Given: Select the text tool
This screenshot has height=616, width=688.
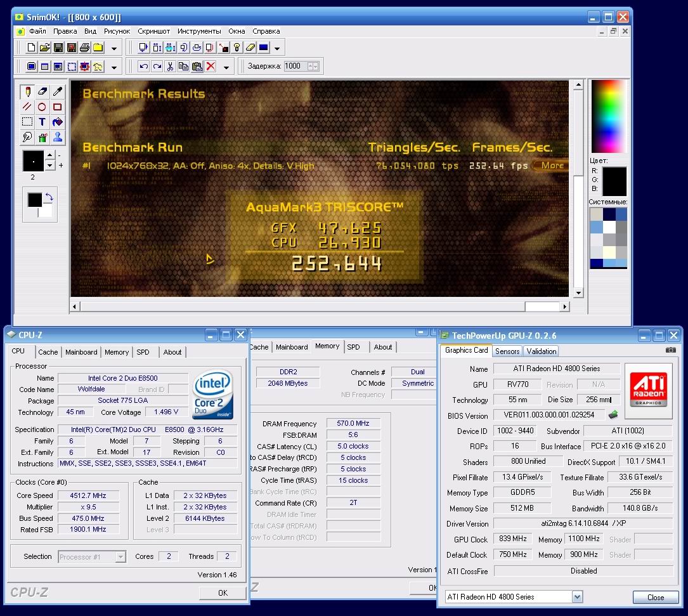Looking at the screenshot, I should [42, 122].
